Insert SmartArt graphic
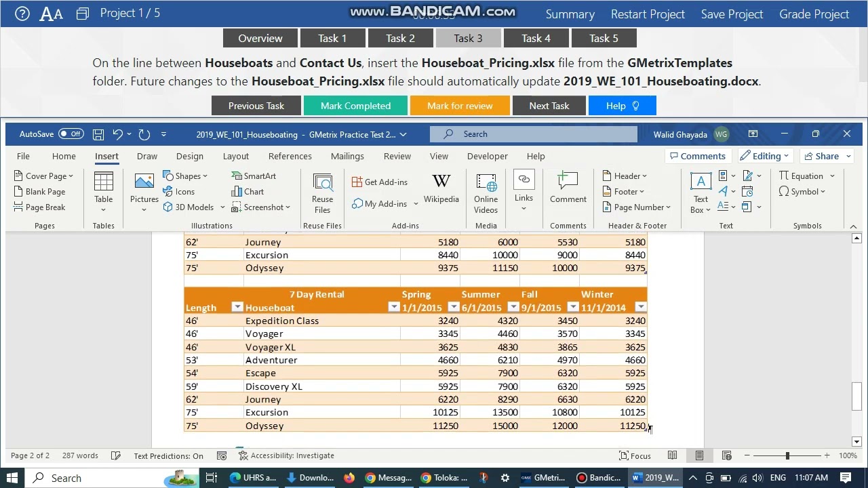 click(254, 176)
